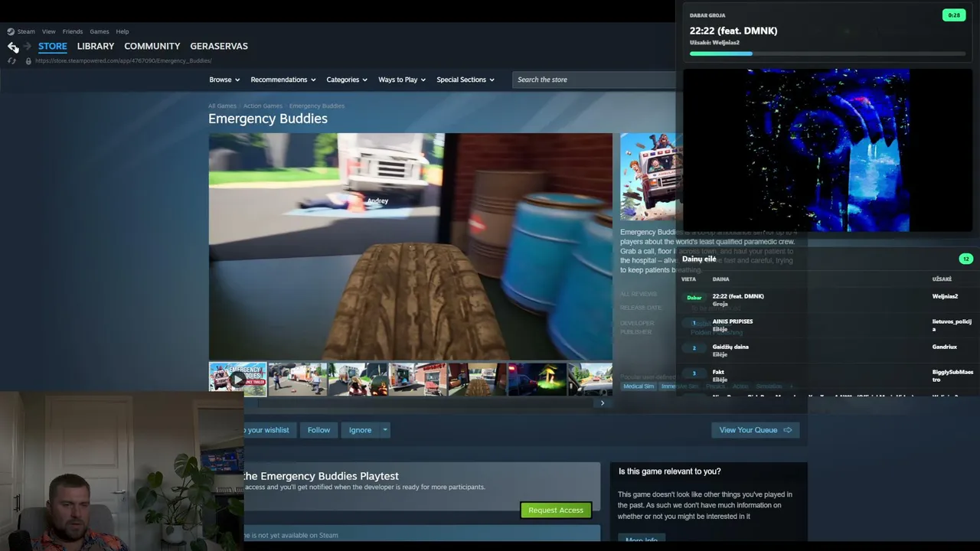980x551 pixels.
Task: Switch to the LIBRARY tab
Action: point(96,46)
